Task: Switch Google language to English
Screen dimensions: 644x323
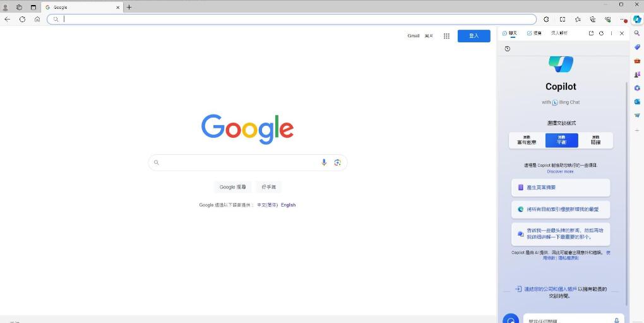Action: 289,205
